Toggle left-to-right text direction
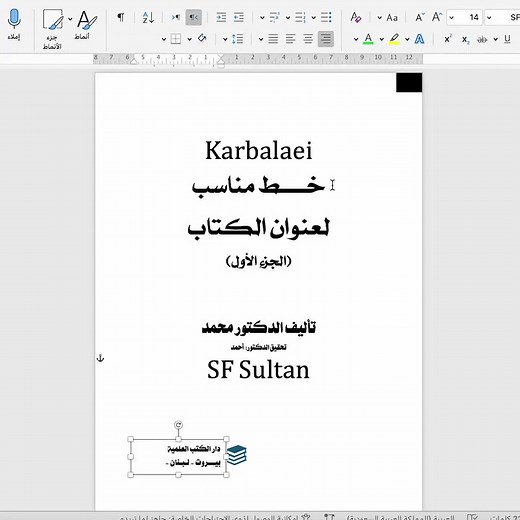Viewport: 520px width, 520px height. tap(176, 17)
